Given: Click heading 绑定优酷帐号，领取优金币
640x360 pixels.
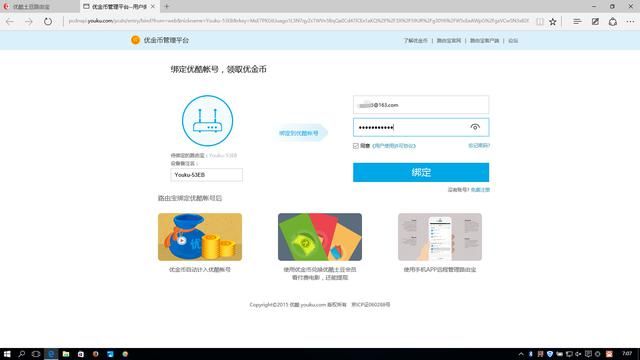Looking at the screenshot, I should [x=218, y=69].
